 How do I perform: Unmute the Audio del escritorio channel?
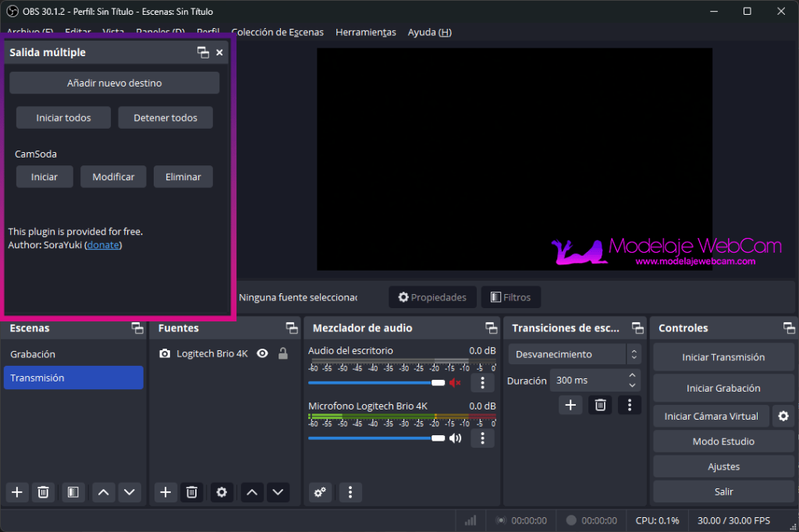pyautogui.click(x=455, y=382)
